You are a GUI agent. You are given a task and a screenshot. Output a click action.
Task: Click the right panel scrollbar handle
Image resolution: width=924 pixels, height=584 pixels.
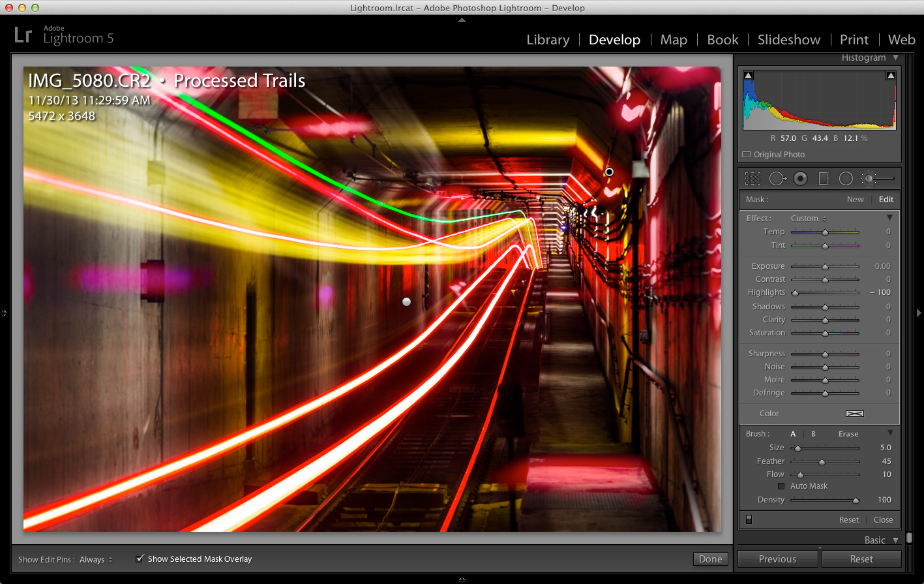(909, 538)
